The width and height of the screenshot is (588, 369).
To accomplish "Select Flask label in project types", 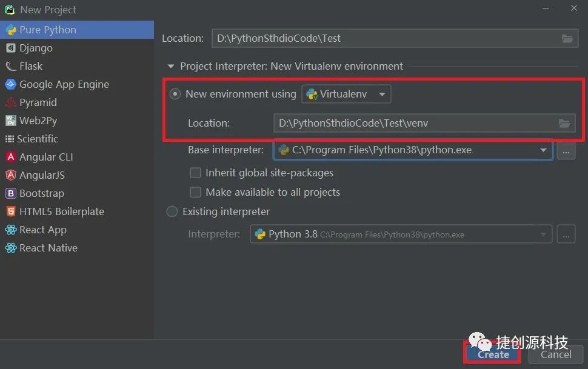I will click(x=31, y=66).
